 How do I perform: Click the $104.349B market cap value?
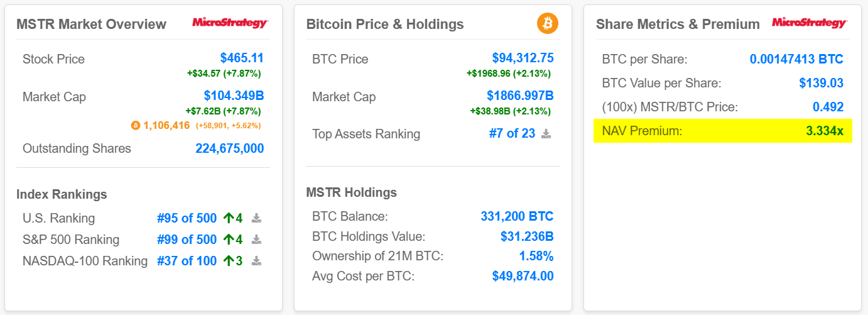(234, 96)
